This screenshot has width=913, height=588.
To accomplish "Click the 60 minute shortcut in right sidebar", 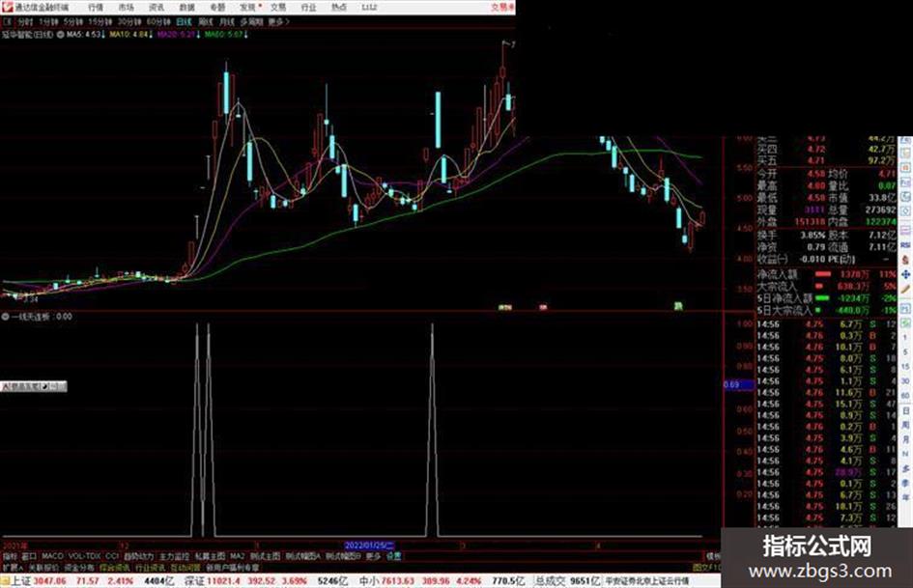I will (905, 396).
